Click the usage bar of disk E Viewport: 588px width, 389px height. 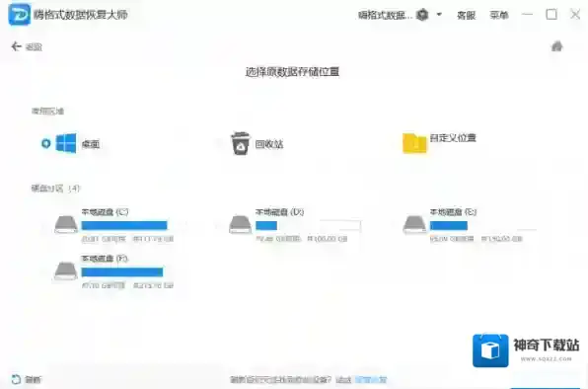coord(483,225)
